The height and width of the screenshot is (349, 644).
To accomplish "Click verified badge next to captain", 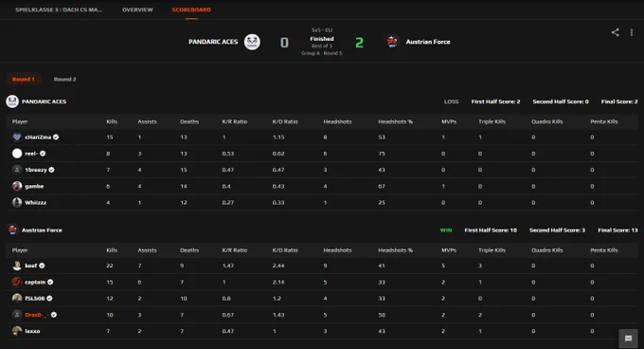I will coord(50,282).
